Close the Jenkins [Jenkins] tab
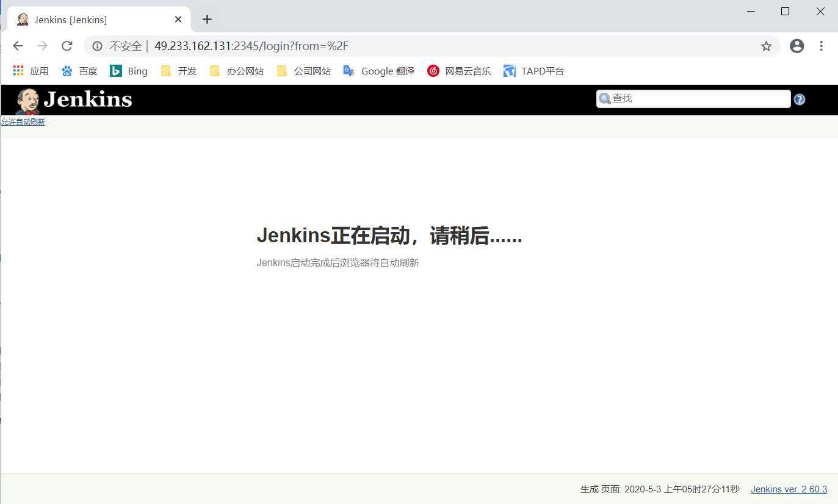 (x=178, y=20)
